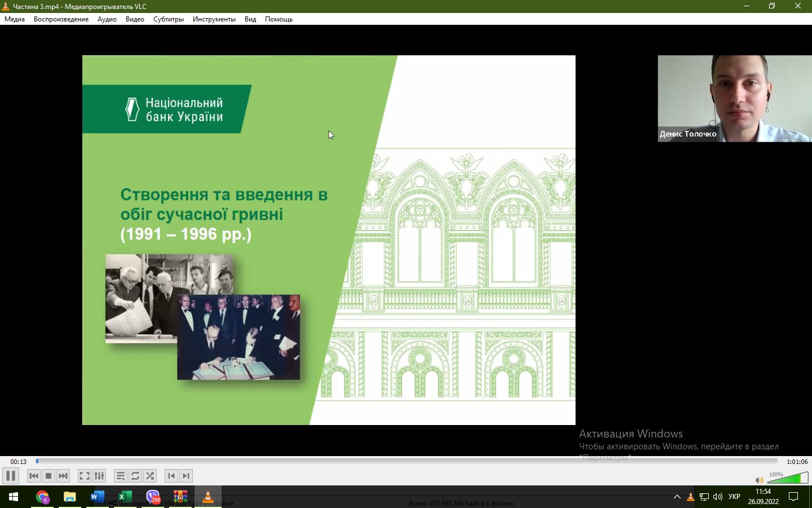Enable shuffle random playback

pyautogui.click(x=150, y=476)
